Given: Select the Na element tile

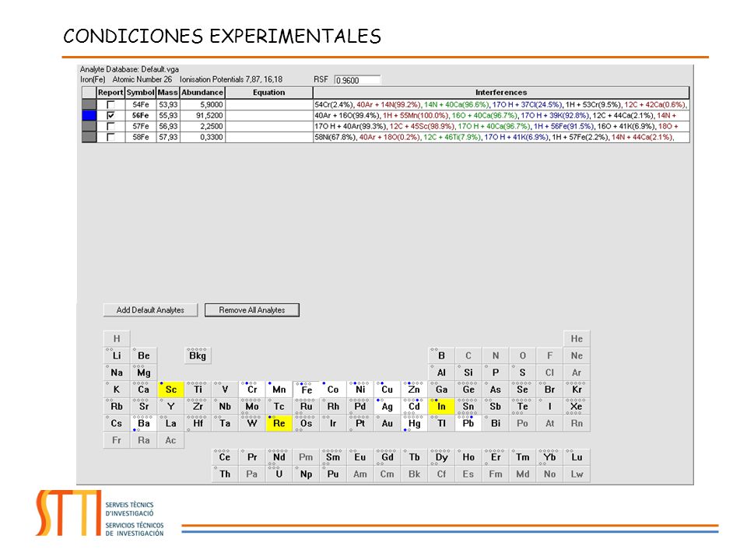Looking at the screenshot, I should click(x=117, y=373).
